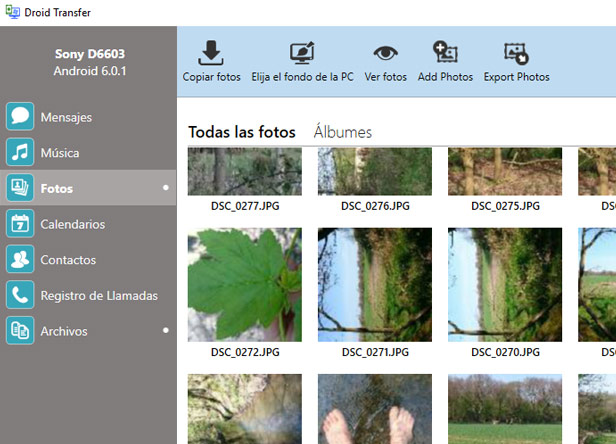The height and width of the screenshot is (444, 616).
Task: Select the DSC_0270.JPG photo thumbnail
Action: point(505,284)
